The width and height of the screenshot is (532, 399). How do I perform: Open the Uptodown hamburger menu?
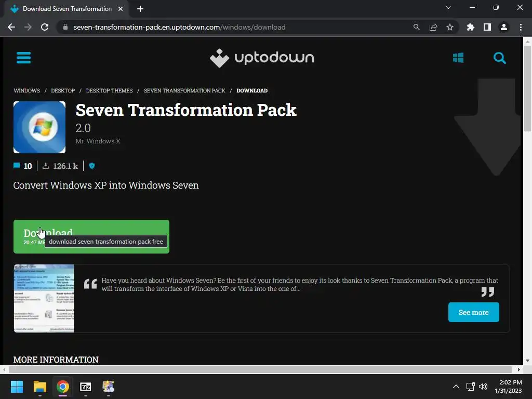point(23,58)
